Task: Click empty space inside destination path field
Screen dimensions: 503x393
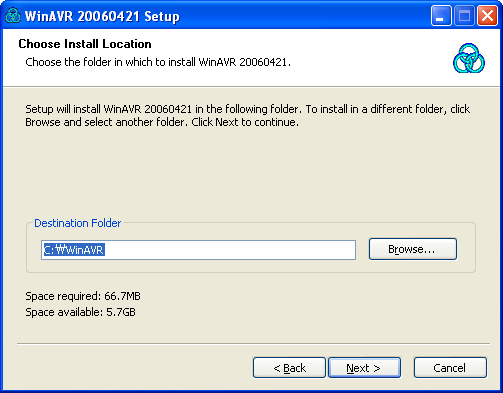Action: (230, 250)
